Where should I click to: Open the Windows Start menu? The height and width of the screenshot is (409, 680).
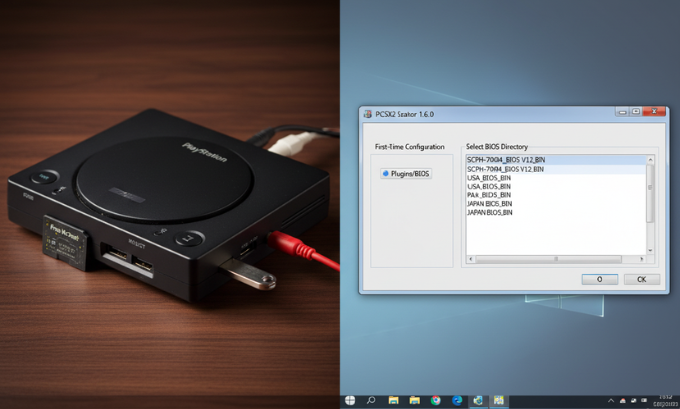(x=349, y=401)
